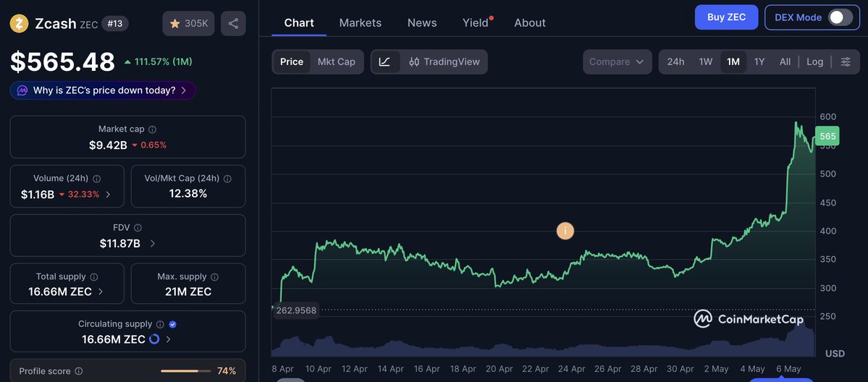
Task: Open the Compare dropdown
Action: pyautogui.click(x=617, y=61)
